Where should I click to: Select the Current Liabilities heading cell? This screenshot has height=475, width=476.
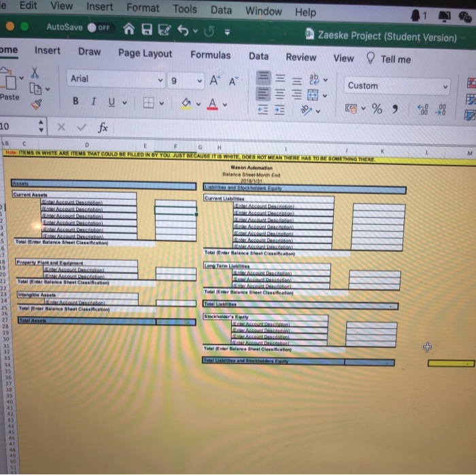pos(269,198)
